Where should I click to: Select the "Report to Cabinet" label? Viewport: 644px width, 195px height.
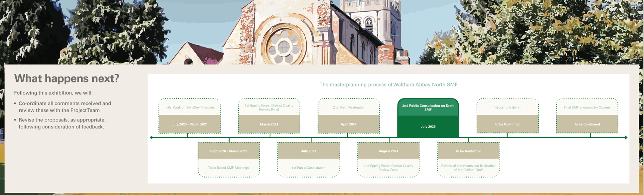coord(508,107)
